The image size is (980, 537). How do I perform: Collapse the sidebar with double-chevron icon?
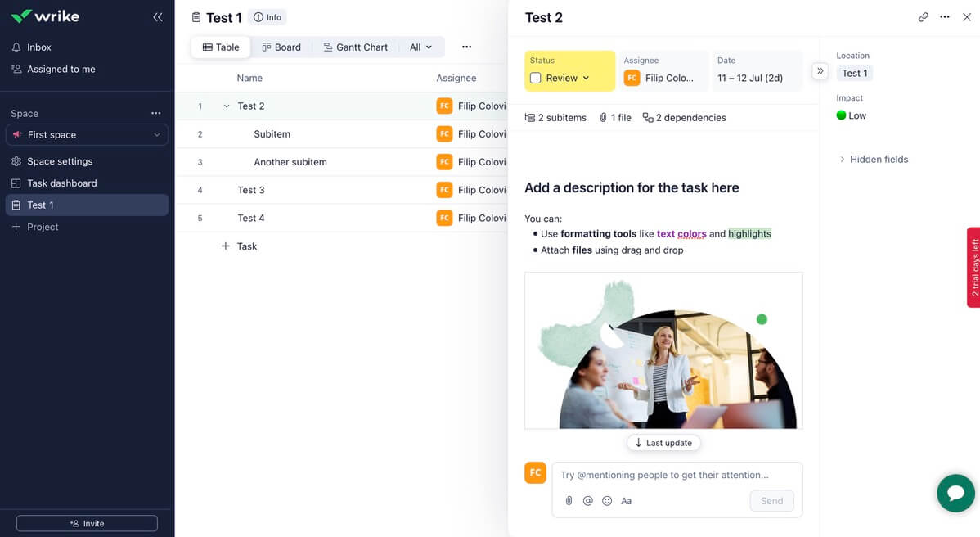coord(158,17)
